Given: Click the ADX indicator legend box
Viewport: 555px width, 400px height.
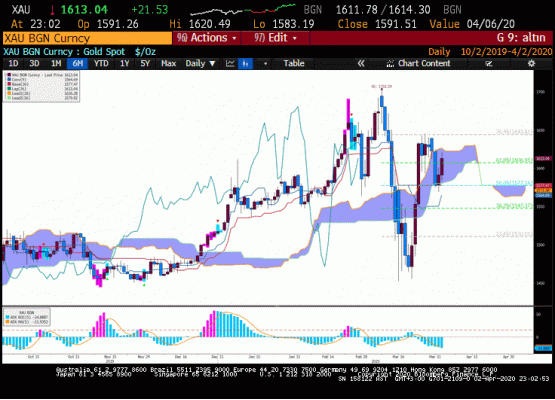Looking at the screenshot, I should click(x=27, y=317).
